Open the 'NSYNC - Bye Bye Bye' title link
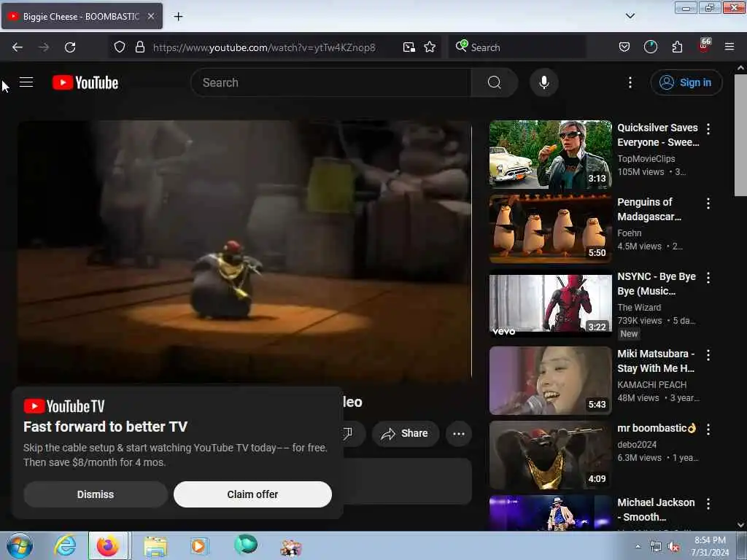 pos(657,284)
